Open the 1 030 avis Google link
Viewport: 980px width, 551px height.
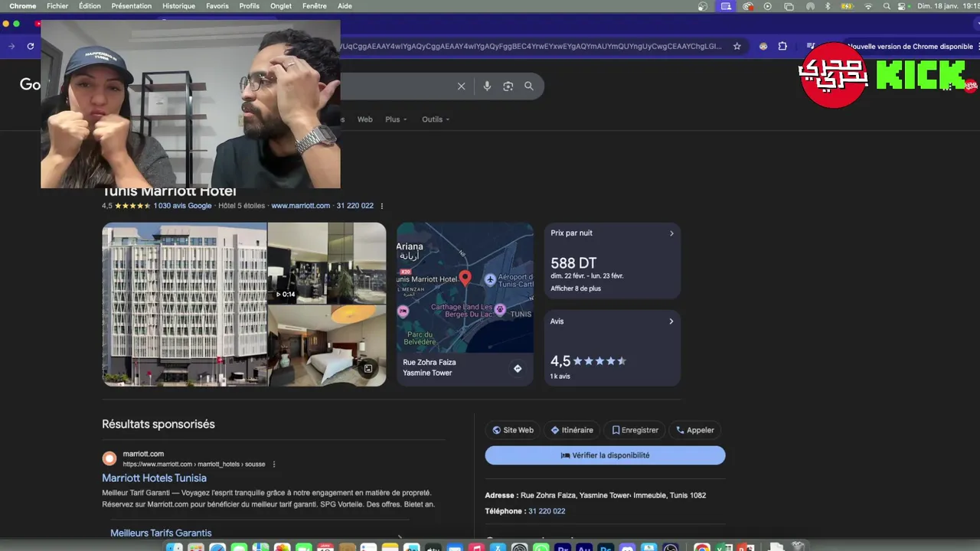point(182,206)
